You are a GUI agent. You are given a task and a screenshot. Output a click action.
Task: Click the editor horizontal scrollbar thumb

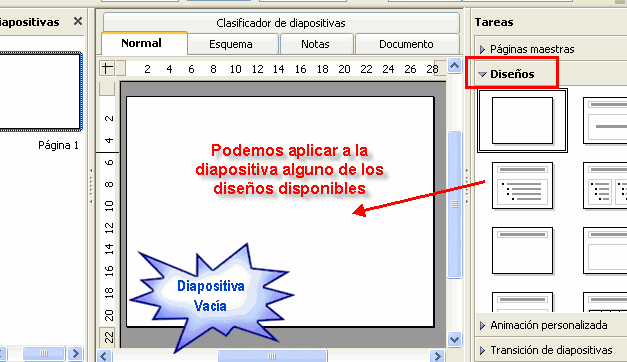click(272, 356)
